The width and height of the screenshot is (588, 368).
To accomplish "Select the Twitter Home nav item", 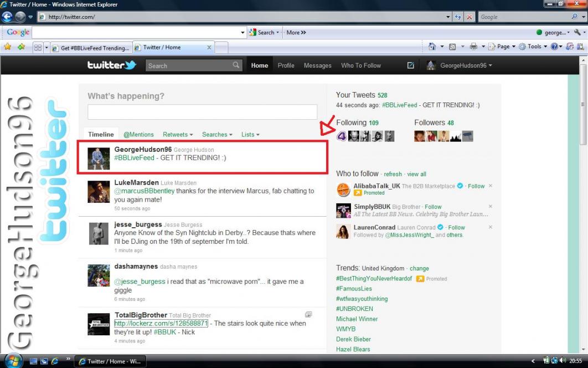I will click(260, 65).
